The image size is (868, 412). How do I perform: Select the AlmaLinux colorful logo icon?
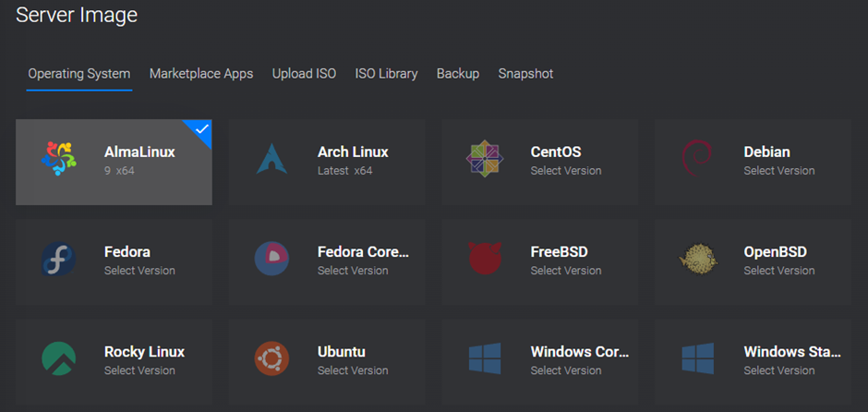tap(59, 159)
